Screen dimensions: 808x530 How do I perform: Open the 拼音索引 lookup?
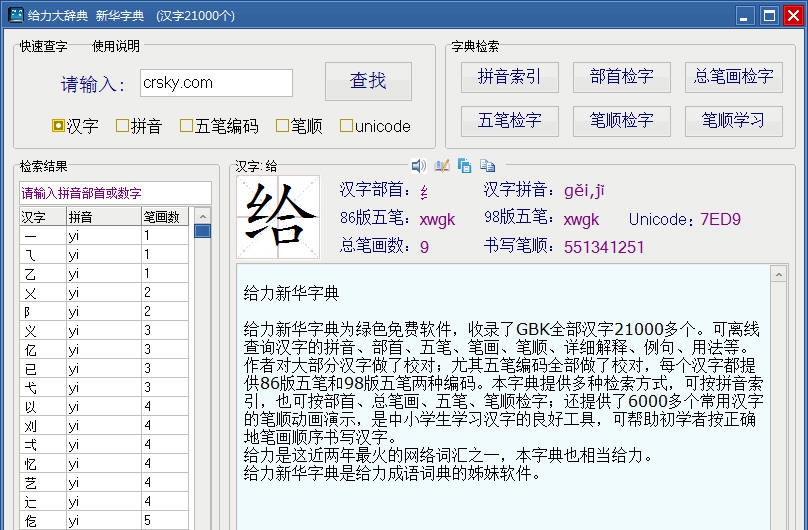509,77
